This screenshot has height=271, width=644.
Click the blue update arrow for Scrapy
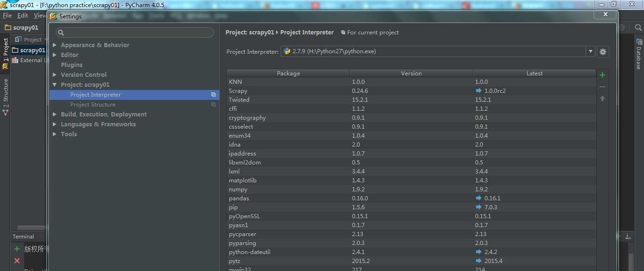pos(479,90)
